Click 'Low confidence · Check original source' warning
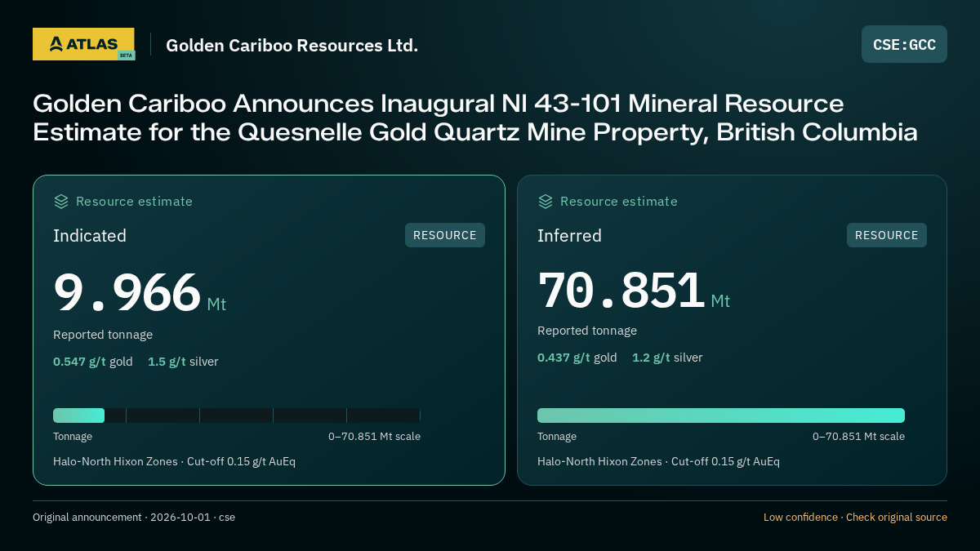This screenshot has height=551, width=980. (x=855, y=518)
